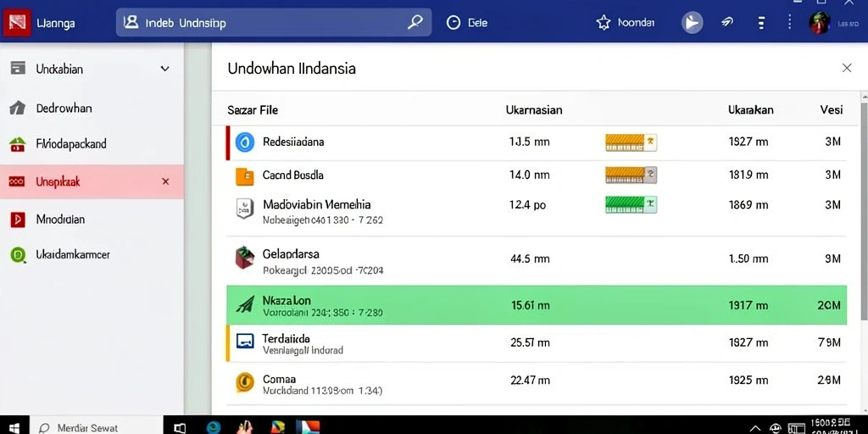Select the Madoviabin Memehia file name
The height and width of the screenshot is (434, 868).
coord(317,205)
